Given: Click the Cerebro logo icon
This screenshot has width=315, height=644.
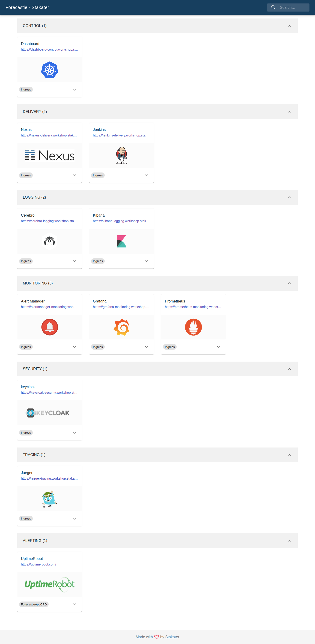Looking at the screenshot, I should (x=49, y=241).
